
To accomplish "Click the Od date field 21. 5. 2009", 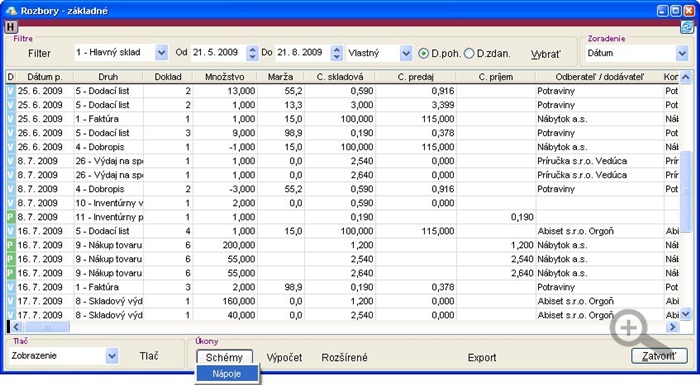I will click(x=217, y=53).
